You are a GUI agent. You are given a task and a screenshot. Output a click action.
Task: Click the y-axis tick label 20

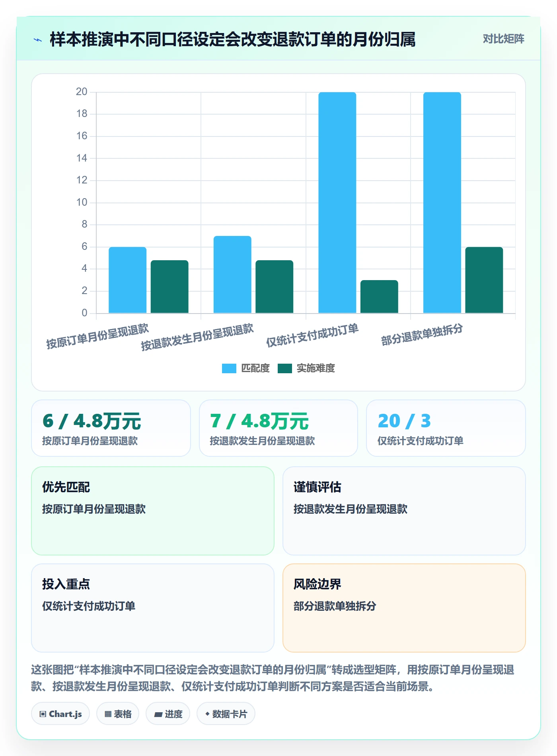[82, 92]
